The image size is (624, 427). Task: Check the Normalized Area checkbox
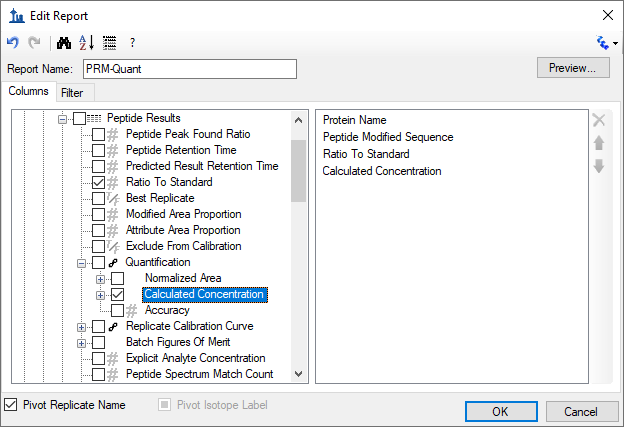[x=117, y=279]
